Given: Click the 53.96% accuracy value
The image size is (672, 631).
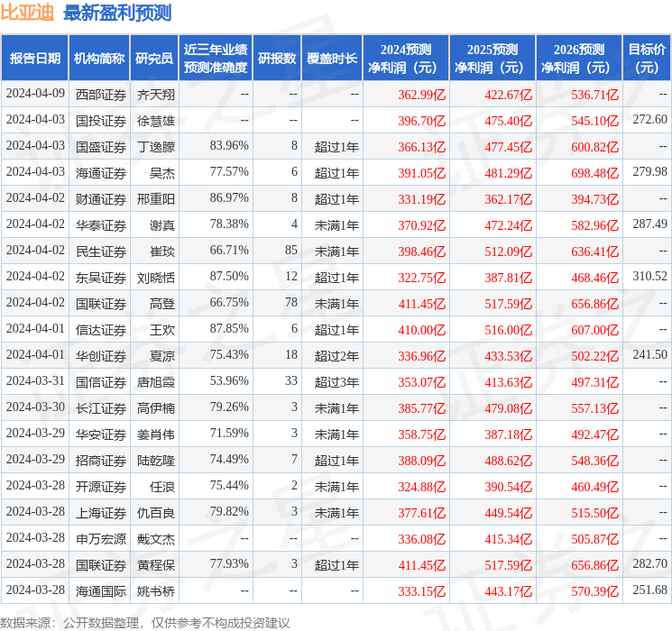Looking at the screenshot, I should pyautogui.click(x=229, y=380).
